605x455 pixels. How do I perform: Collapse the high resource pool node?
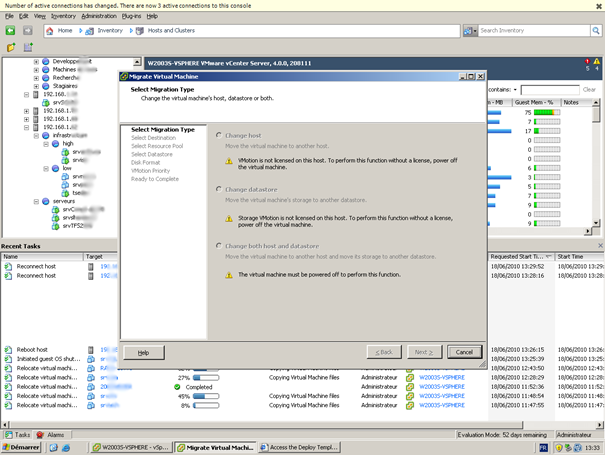pos(46,144)
